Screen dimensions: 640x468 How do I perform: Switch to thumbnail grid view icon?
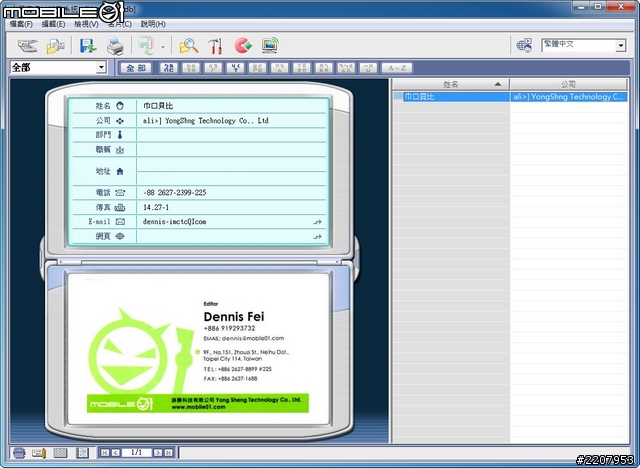pos(60,453)
